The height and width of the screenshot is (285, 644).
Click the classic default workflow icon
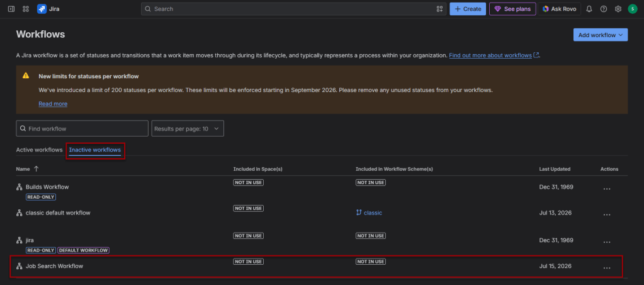click(19, 212)
